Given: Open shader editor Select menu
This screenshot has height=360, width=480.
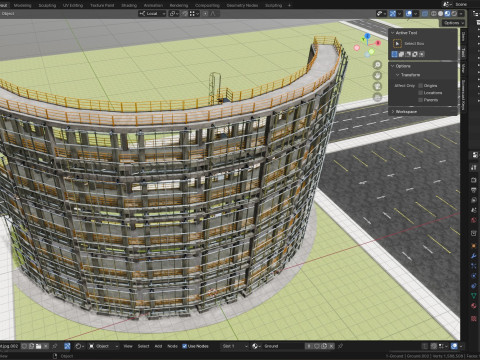Looking at the screenshot, I should (144, 346).
